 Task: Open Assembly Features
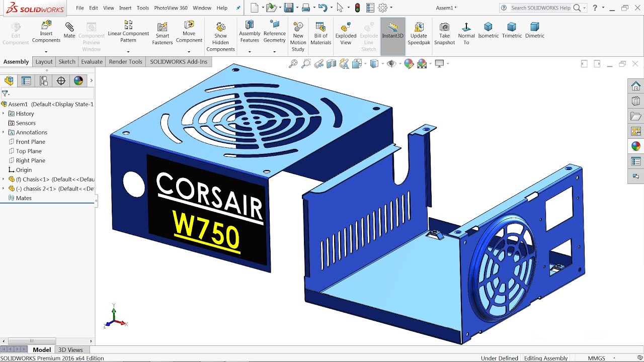[x=250, y=32]
